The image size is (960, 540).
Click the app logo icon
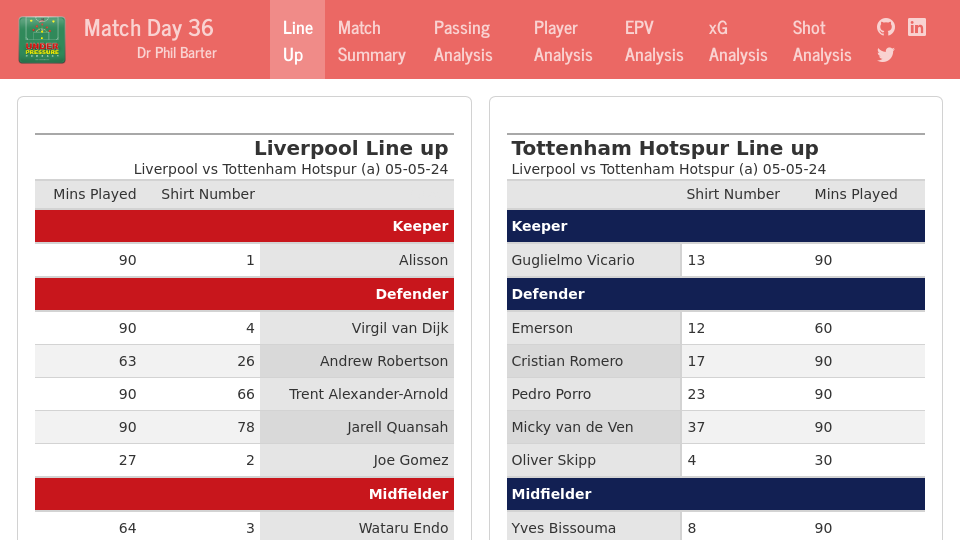coord(42,40)
